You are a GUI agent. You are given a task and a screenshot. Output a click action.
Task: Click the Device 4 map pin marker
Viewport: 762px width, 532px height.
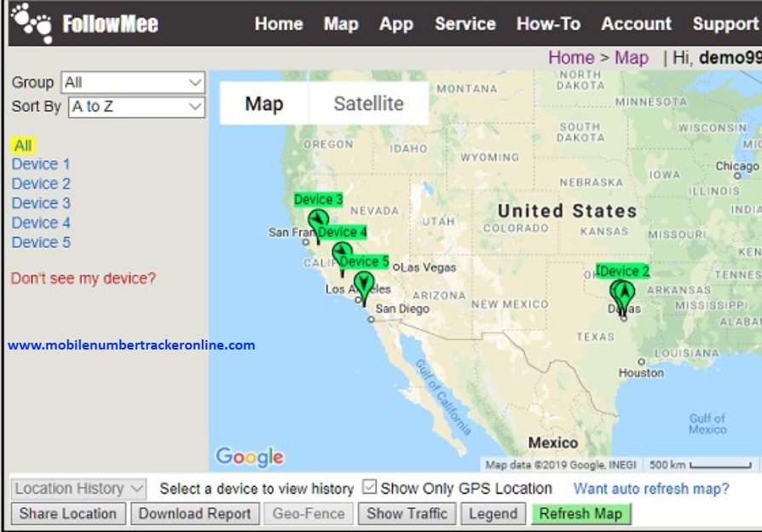click(342, 255)
